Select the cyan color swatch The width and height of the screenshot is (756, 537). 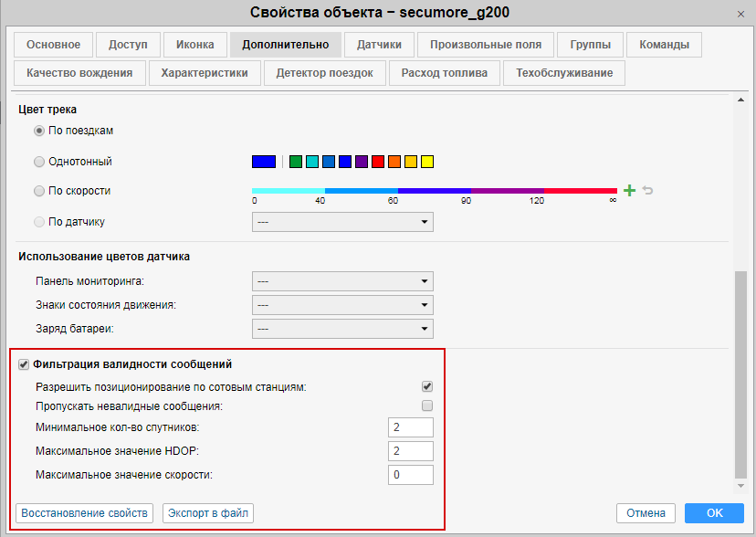(x=311, y=162)
